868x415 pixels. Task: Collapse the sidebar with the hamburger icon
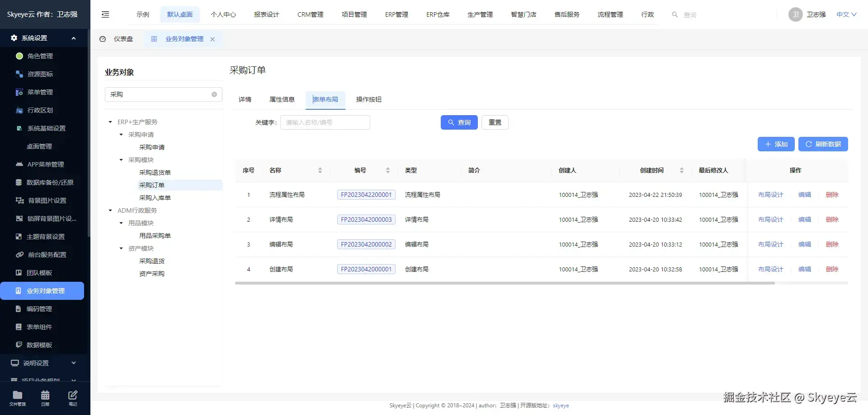[105, 14]
